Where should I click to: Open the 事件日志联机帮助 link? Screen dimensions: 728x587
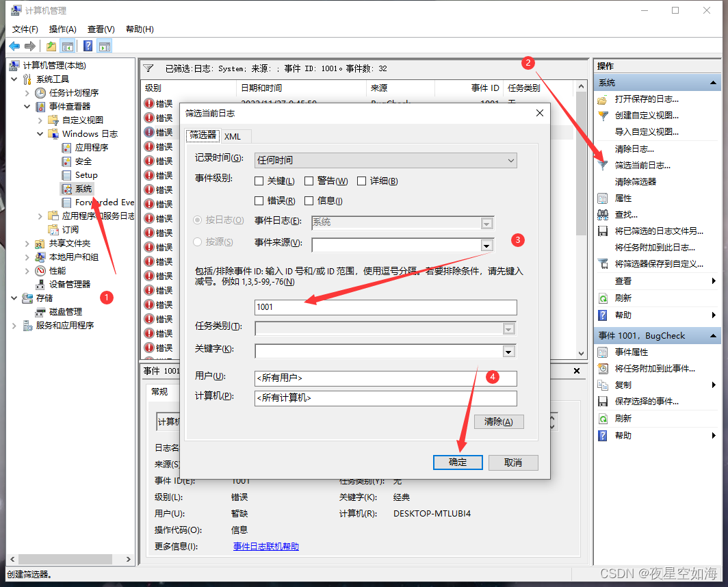point(266,547)
